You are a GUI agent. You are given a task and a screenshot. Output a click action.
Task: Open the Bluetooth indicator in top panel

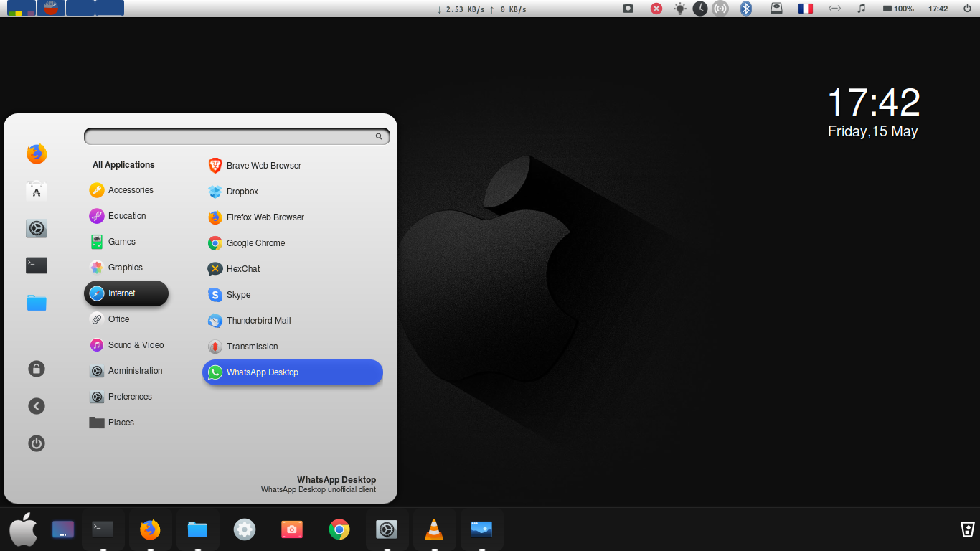pos(746,9)
